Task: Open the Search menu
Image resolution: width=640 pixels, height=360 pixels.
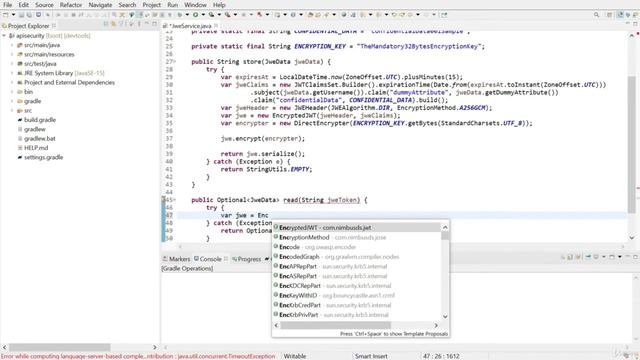Action: pos(127,5)
